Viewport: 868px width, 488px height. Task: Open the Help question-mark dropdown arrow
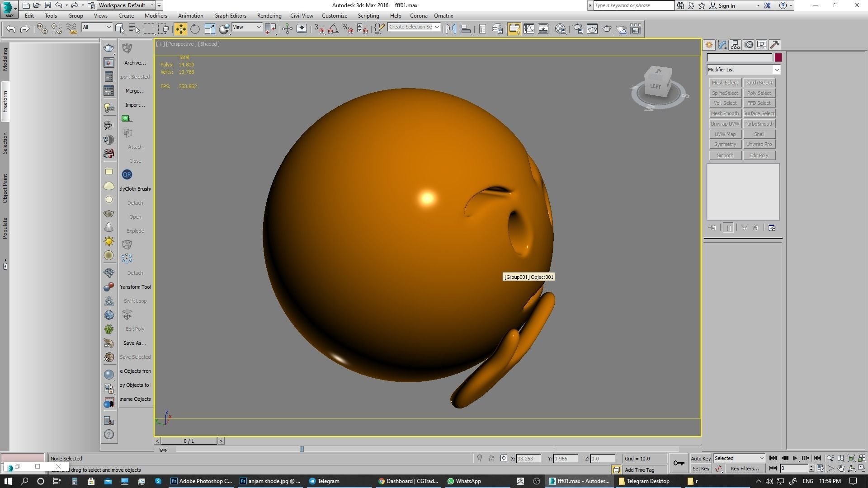coord(791,6)
